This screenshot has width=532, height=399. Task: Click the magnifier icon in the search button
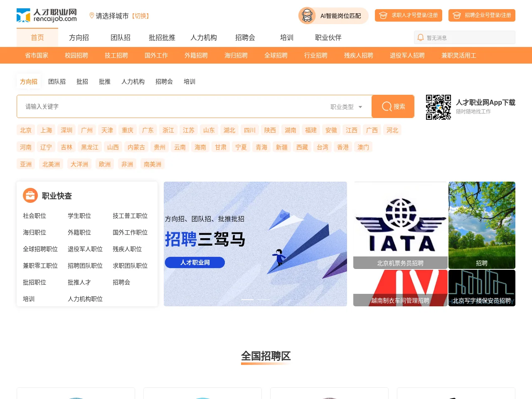(387, 106)
